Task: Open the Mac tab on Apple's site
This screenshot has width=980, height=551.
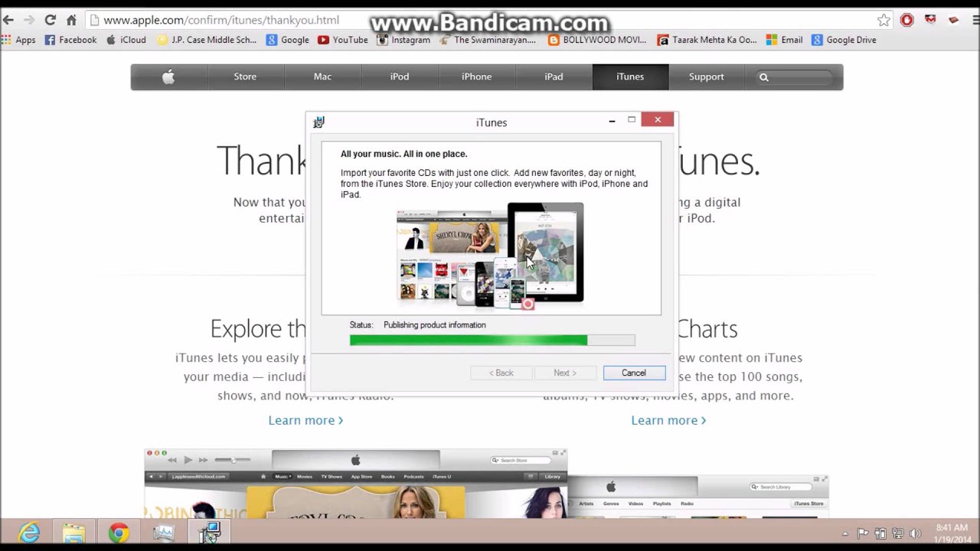Action: tap(322, 77)
